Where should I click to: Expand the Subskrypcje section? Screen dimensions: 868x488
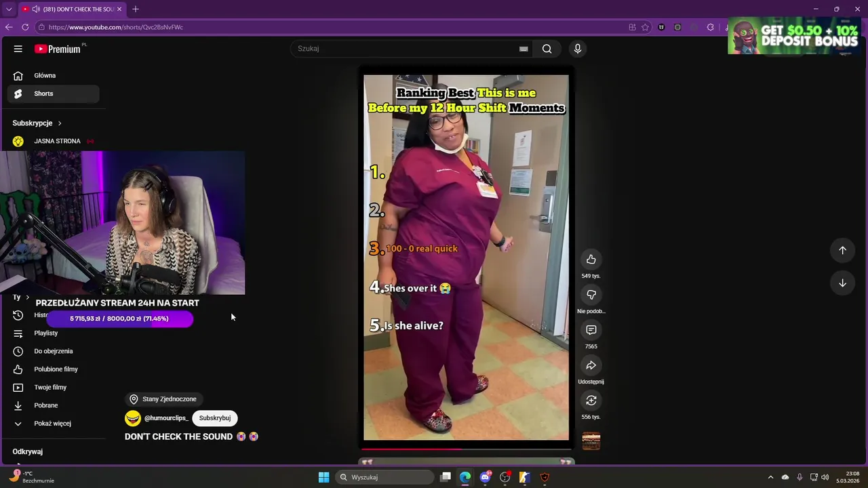[x=37, y=123]
